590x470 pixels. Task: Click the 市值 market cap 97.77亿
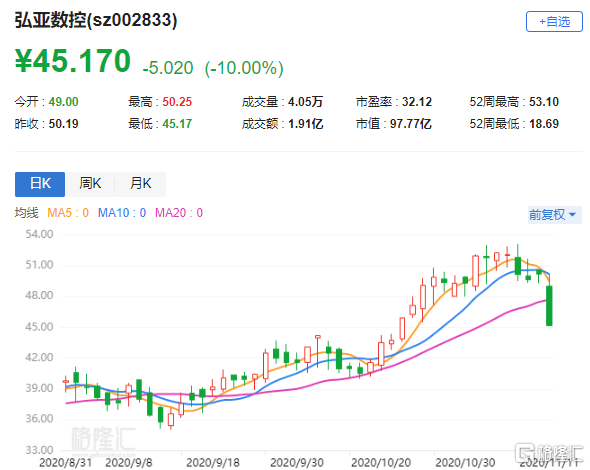tap(411, 123)
